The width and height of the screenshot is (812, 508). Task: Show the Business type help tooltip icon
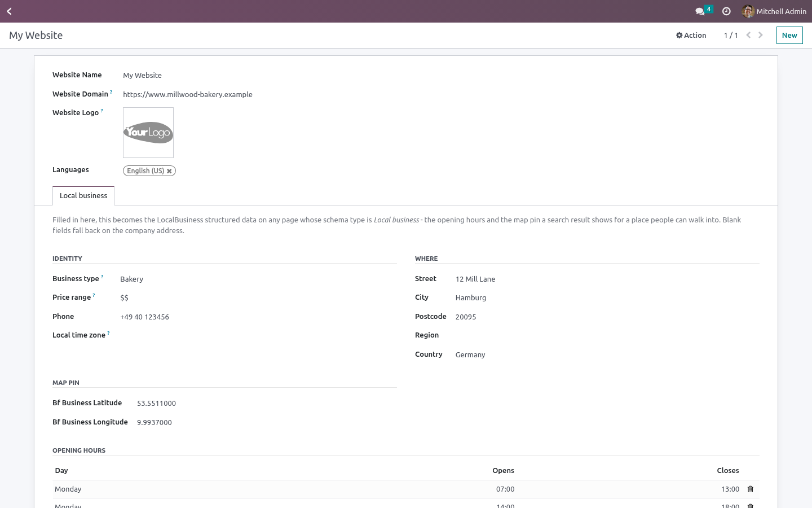pos(102,277)
